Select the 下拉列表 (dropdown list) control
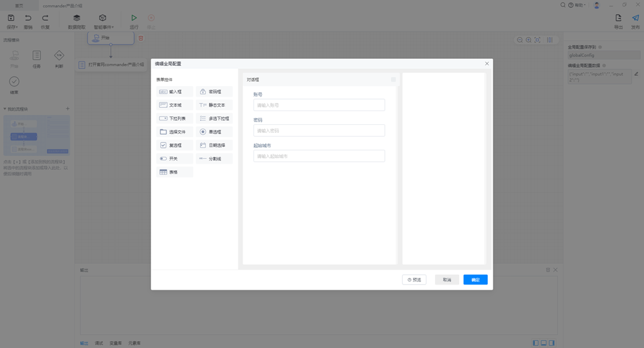The width and height of the screenshot is (644, 348). click(x=175, y=119)
